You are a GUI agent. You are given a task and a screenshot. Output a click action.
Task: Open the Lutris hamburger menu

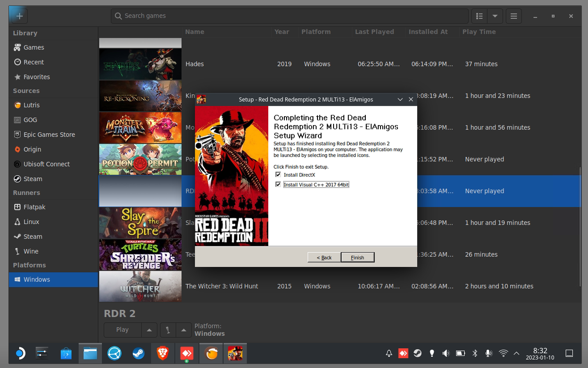[513, 16]
